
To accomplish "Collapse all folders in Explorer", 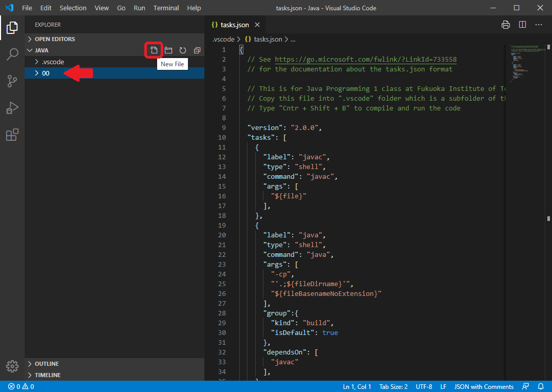I will [197, 50].
